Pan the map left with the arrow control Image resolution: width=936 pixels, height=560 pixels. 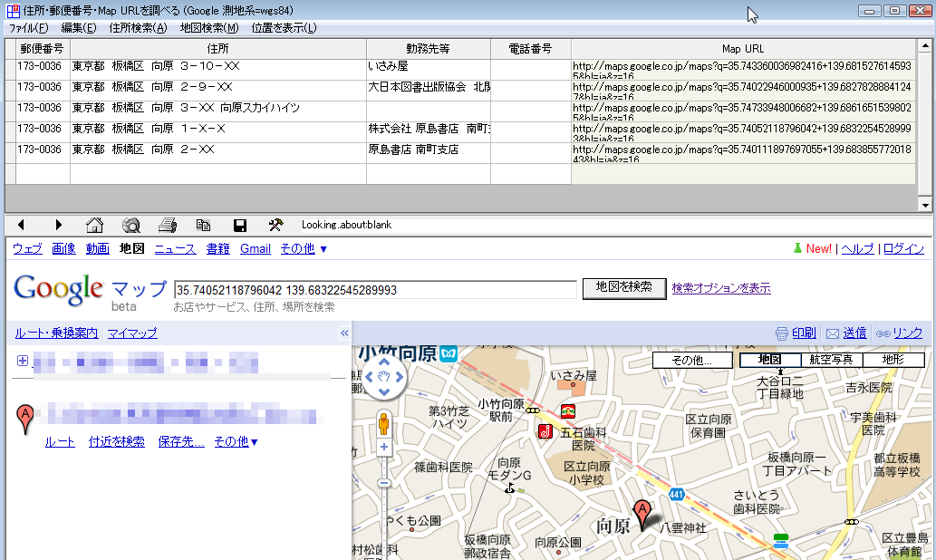coord(369,377)
